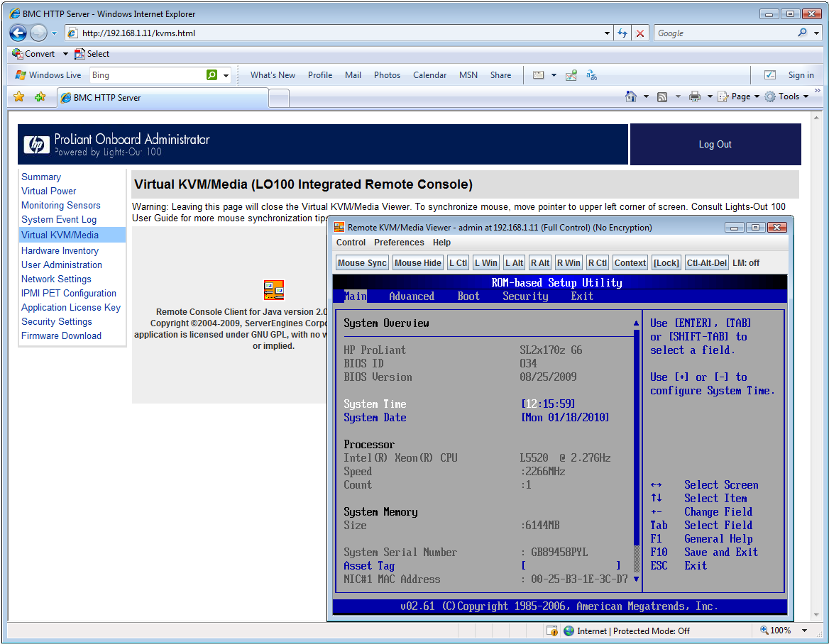Click the page vertical scrollbar down arrow

816,615
